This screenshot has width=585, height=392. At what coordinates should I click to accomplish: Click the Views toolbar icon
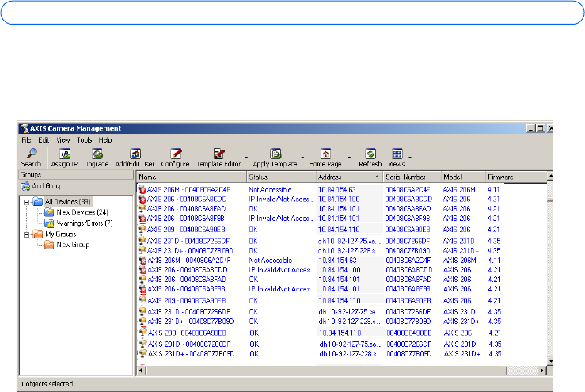pos(397,154)
